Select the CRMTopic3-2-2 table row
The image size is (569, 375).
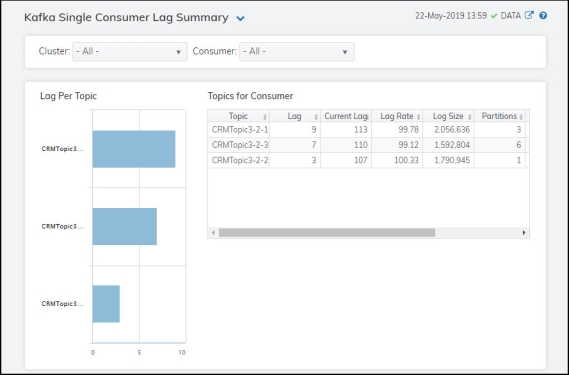click(x=368, y=160)
